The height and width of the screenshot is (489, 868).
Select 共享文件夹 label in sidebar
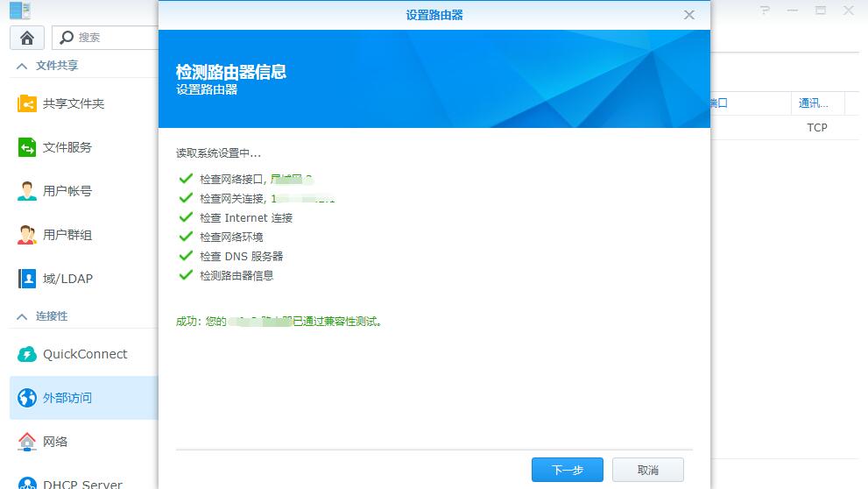pos(74,103)
